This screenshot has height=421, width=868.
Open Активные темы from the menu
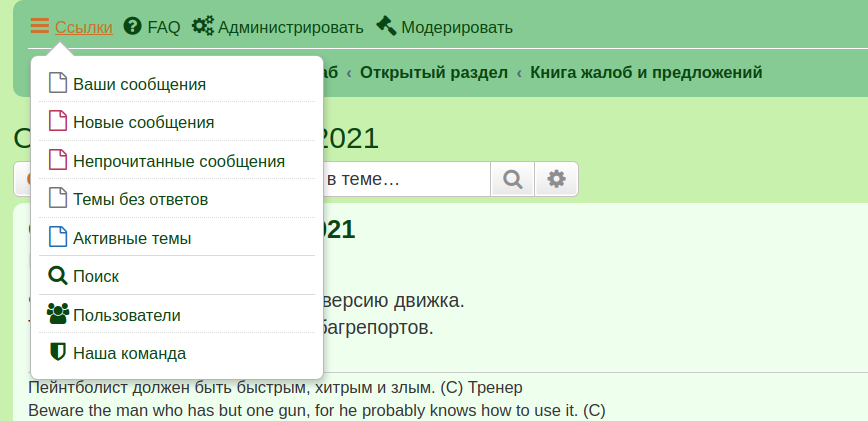coord(131,238)
